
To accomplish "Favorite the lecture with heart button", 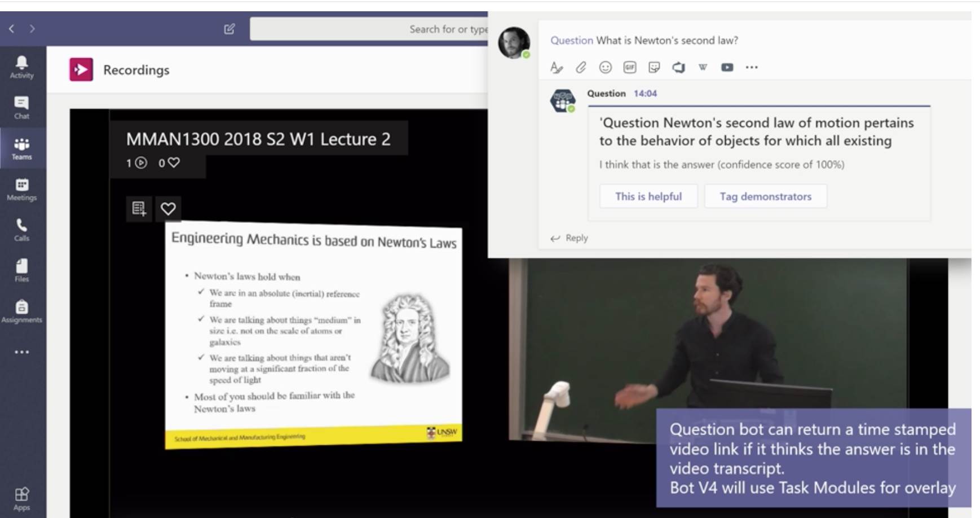I will pyautogui.click(x=168, y=208).
